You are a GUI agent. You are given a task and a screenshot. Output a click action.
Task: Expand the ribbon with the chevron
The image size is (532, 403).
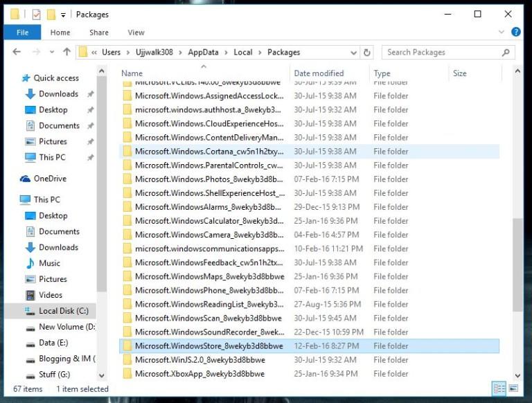click(501, 33)
